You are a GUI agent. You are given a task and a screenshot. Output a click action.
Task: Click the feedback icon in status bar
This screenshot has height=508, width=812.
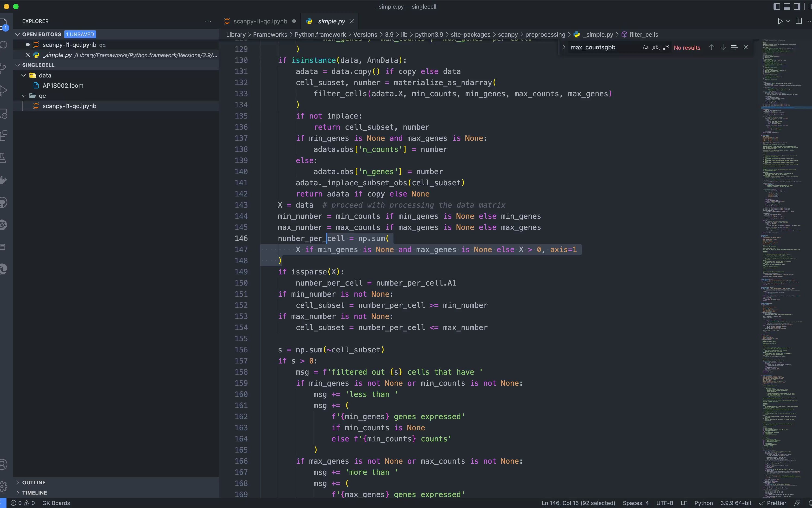[x=798, y=503]
